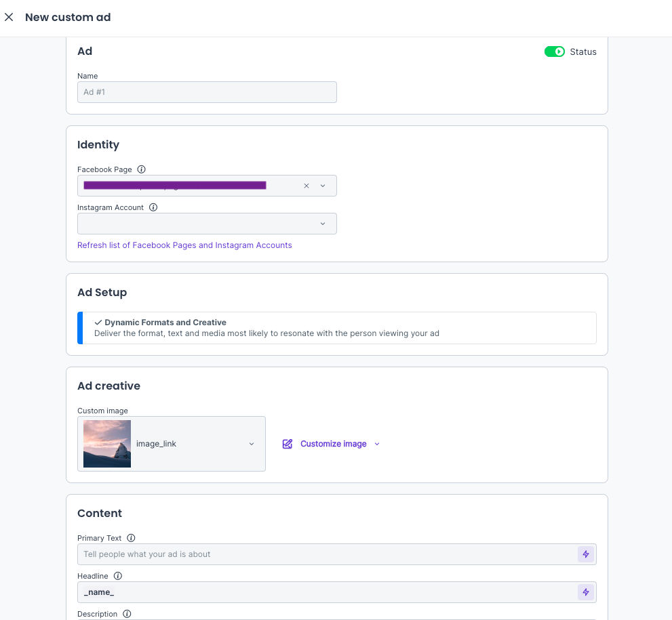Toggle the ad Status switch

tap(554, 51)
